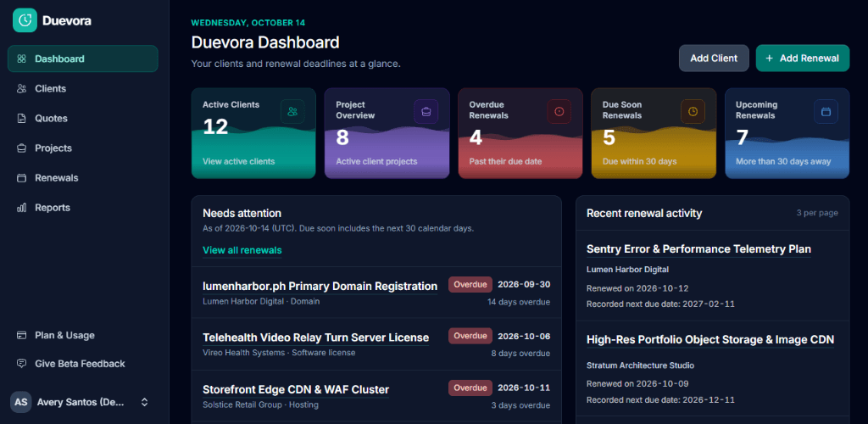The image size is (868, 424).
Task: Click the "Wednesday, October 14" date label
Action: [x=248, y=23]
